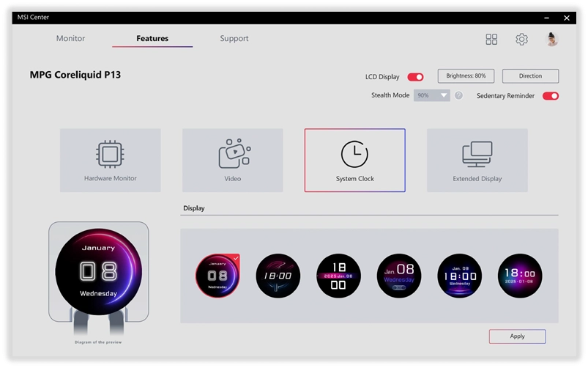
Task: Click the Direction button
Action: [x=530, y=76]
